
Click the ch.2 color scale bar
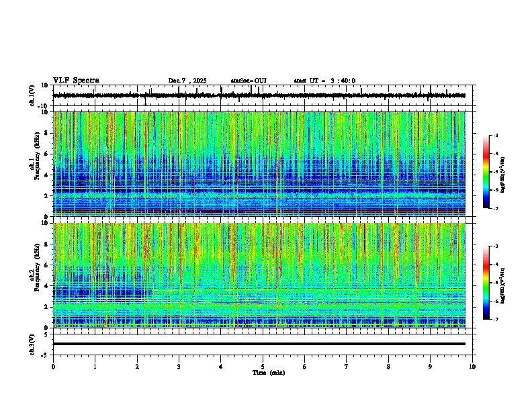486,283
